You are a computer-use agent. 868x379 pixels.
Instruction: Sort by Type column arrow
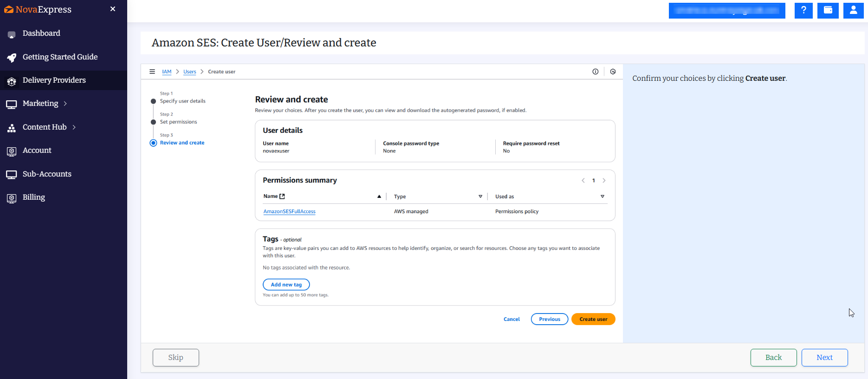[480, 196]
